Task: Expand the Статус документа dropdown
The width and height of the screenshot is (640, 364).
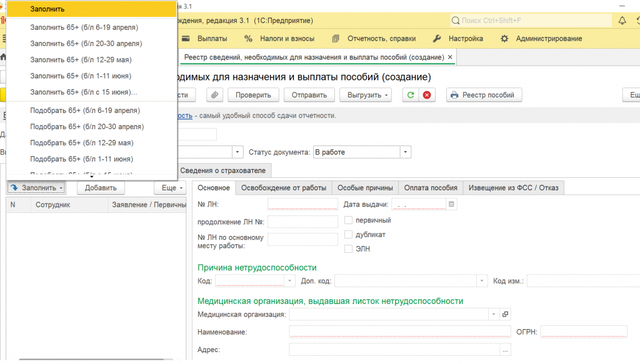Action: pyautogui.click(x=406, y=152)
